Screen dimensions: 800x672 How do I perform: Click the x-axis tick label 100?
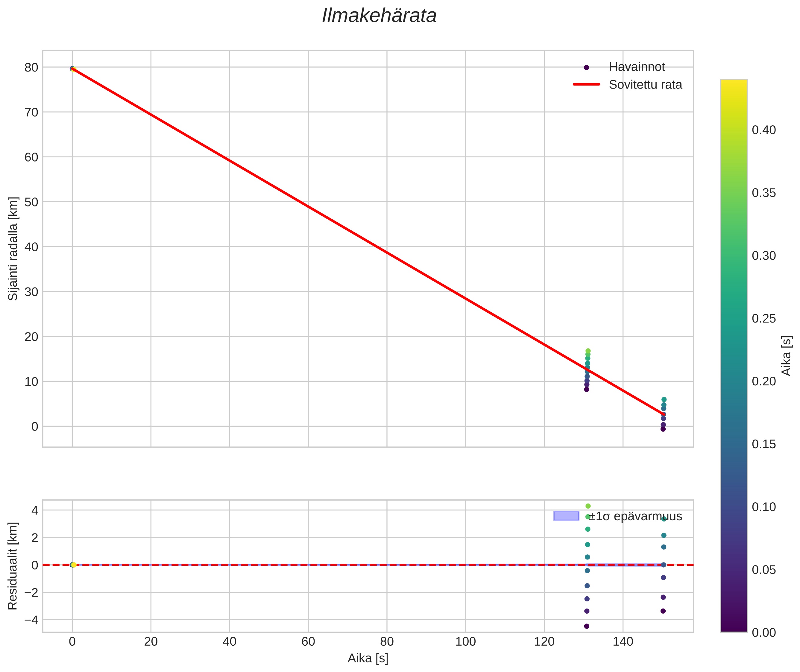(x=465, y=642)
